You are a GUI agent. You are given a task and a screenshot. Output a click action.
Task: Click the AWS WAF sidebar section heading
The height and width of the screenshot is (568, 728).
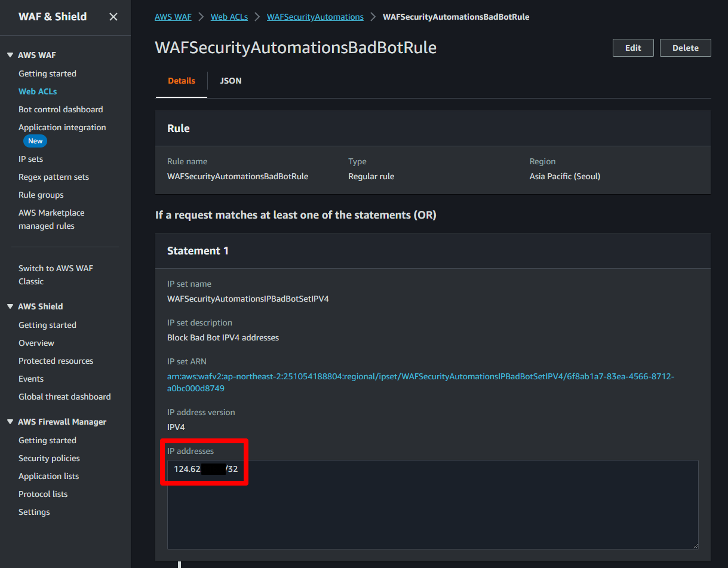click(37, 55)
